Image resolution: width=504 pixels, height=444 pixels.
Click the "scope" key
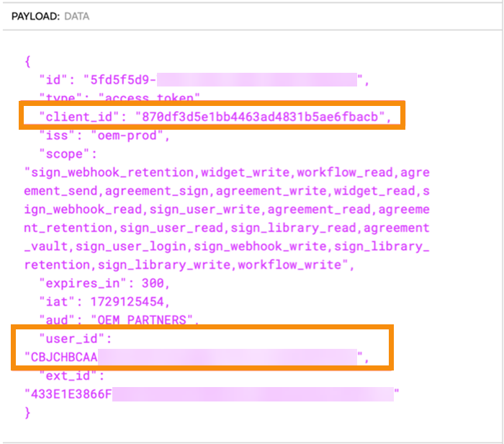pos(63,154)
